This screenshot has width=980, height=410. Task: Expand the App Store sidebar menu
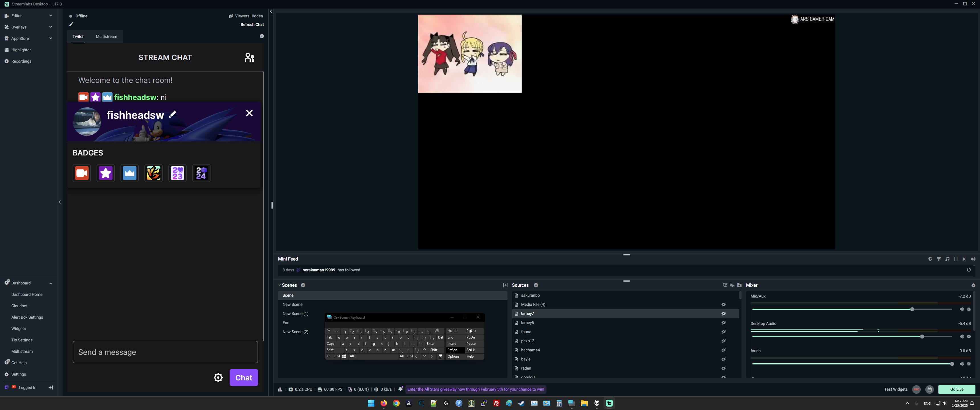51,38
